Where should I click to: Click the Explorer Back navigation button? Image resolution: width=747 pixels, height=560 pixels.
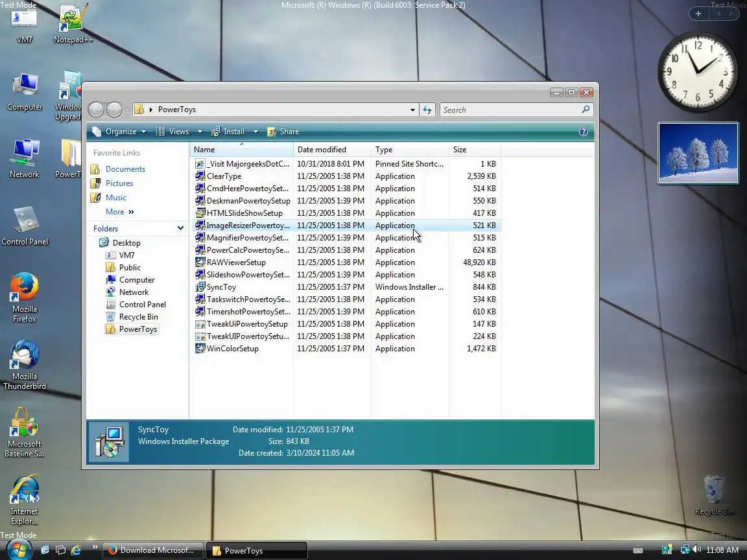coord(96,110)
